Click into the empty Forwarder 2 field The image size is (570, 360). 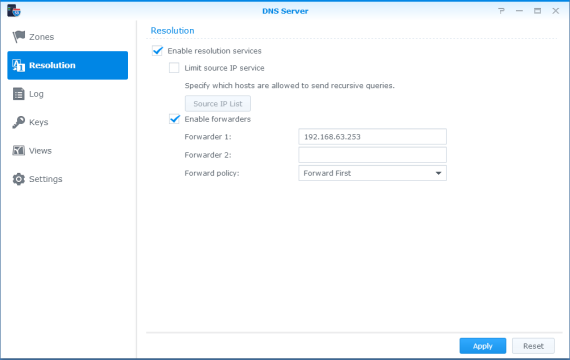[x=372, y=155]
